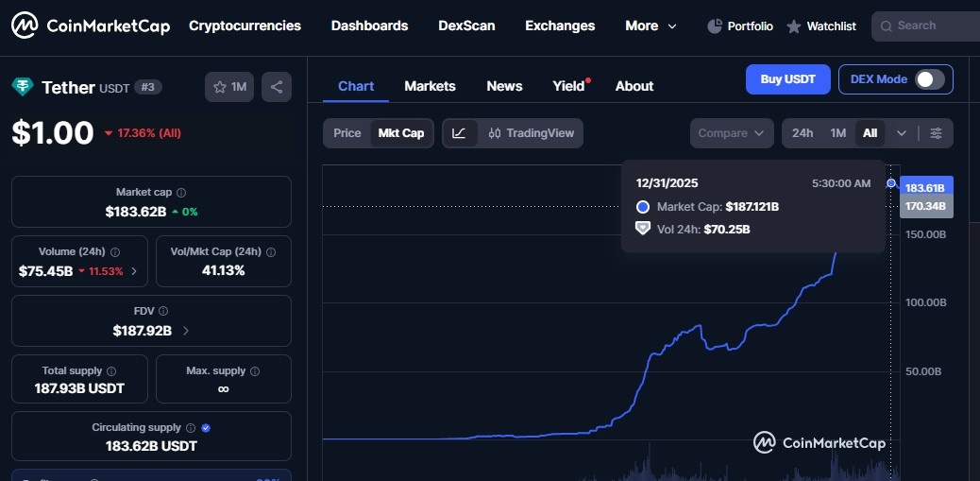The image size is (980, 481).
Task: Click the Max. supply info icon
Action: click(255, 371)
